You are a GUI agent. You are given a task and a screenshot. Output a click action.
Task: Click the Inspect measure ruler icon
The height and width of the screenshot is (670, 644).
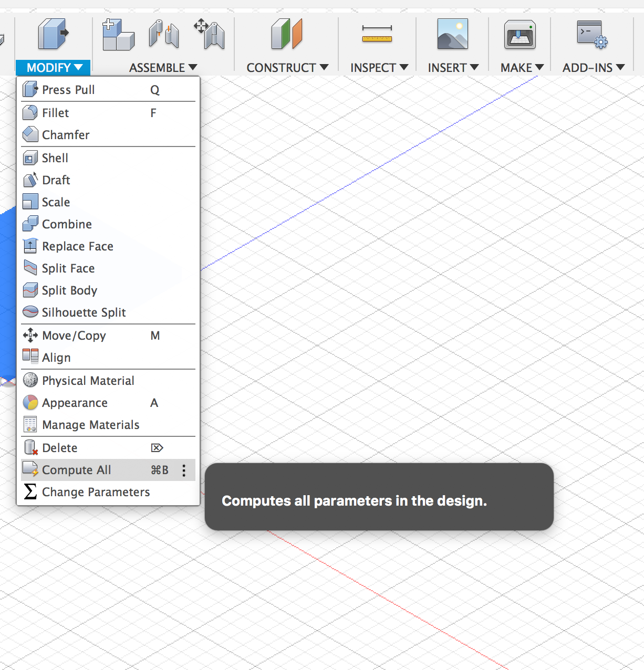pyautogui.click(x=377, y=34)
